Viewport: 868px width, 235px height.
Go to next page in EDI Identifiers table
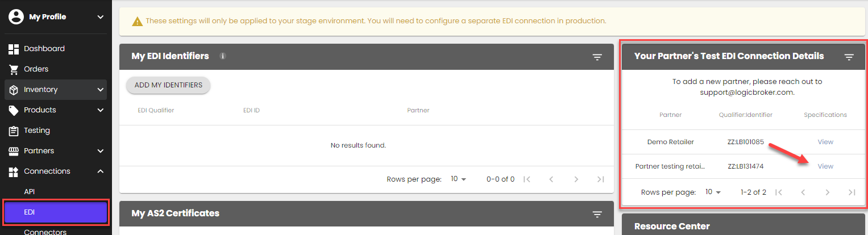(576, 179)
